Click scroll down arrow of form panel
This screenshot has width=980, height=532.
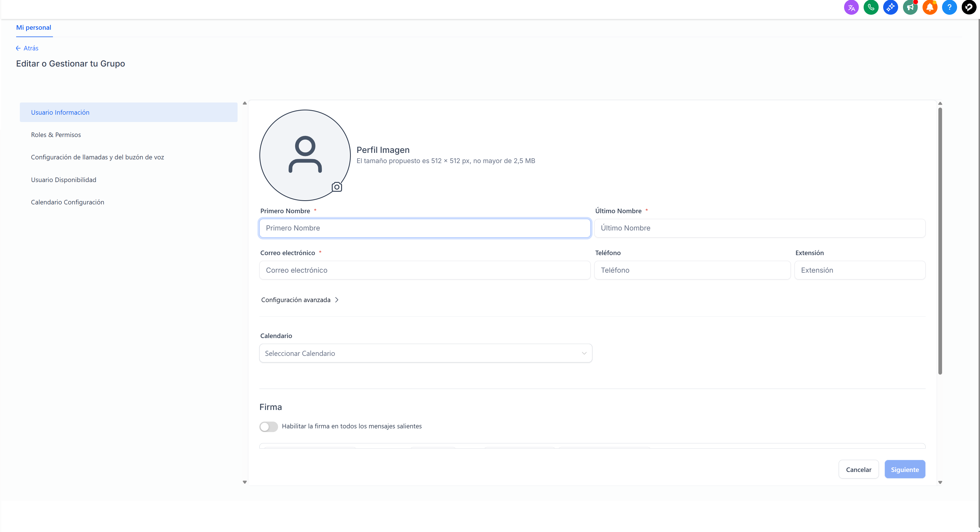pos(940,482)
